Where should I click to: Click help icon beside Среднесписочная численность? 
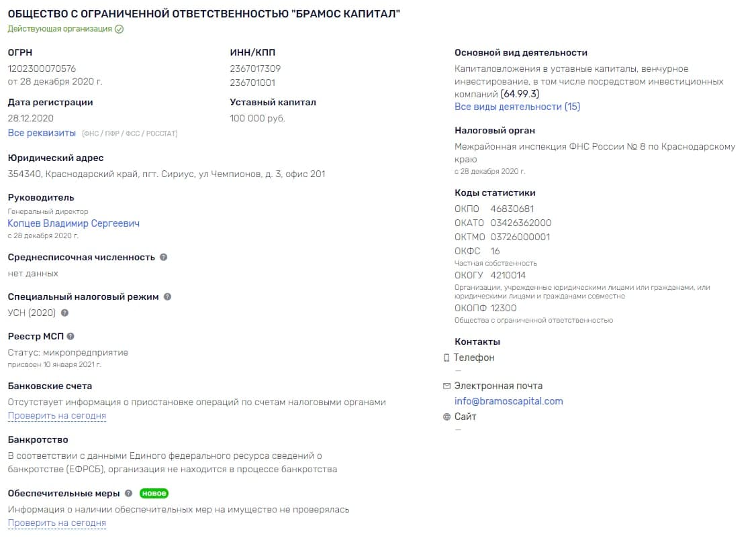[x=164, y=257]
